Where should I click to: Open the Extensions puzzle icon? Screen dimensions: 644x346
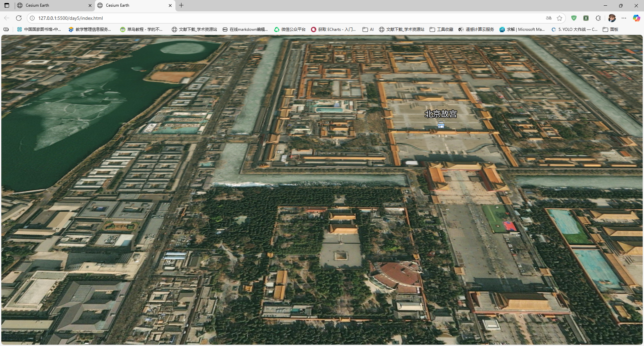pyautogui.click(x=598, y=18)
